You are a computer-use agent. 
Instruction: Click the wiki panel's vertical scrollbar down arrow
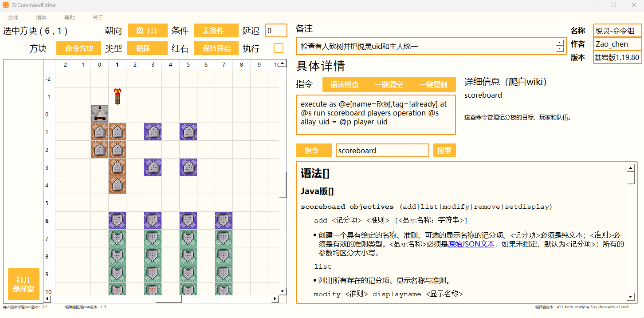(x=630, y=296)
